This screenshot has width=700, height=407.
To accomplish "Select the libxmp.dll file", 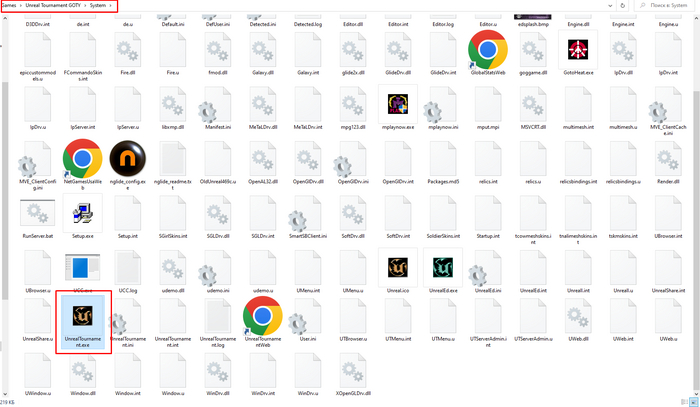I will (173, 108).
